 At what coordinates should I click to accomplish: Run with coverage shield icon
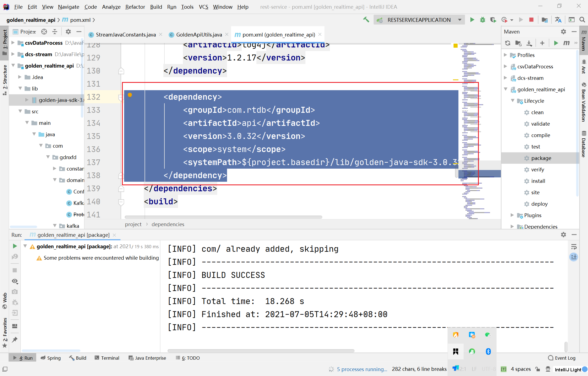pyautogui.click(x=493, y=20)
